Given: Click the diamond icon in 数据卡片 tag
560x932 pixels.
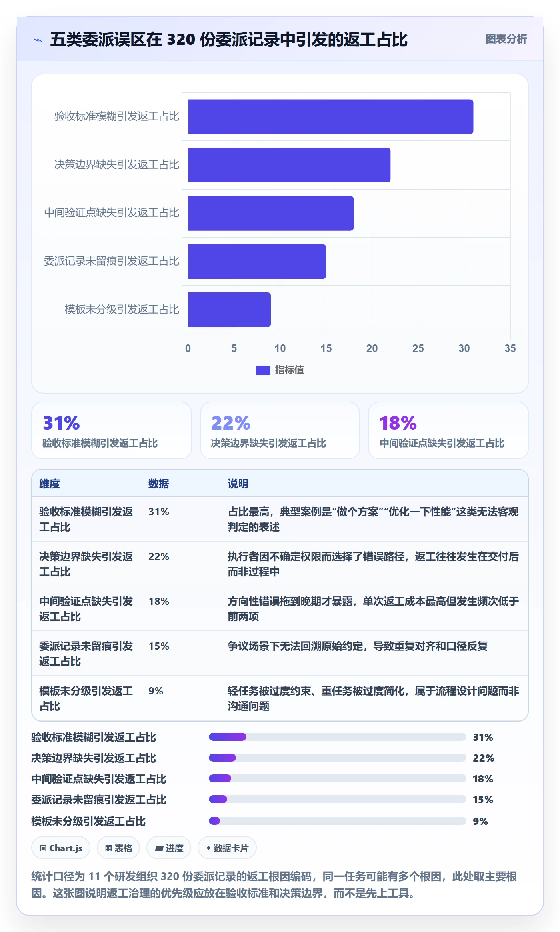Looking at the screenshot, I should [208, 848].
